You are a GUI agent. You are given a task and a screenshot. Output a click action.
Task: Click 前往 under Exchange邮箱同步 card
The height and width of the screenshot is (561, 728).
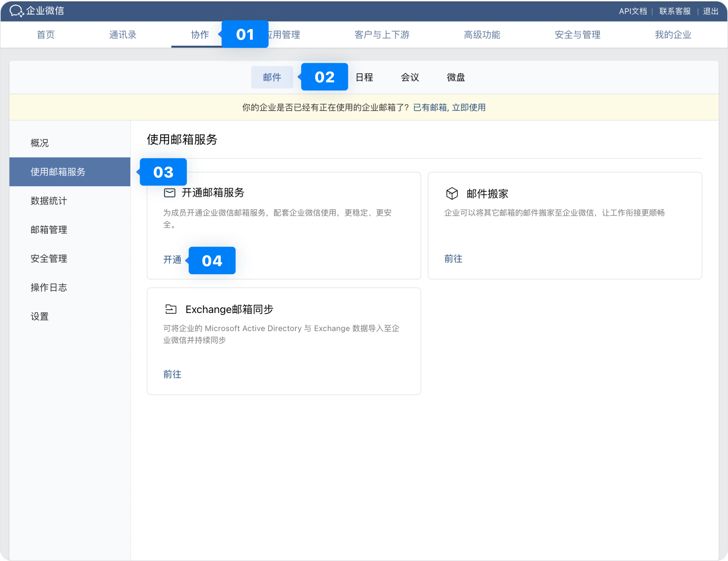click(172, 374)
